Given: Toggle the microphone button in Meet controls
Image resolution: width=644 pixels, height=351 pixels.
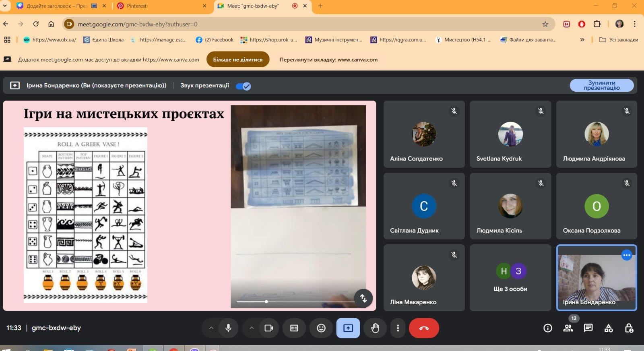Looking at the screenshot, I should (228, 328).
